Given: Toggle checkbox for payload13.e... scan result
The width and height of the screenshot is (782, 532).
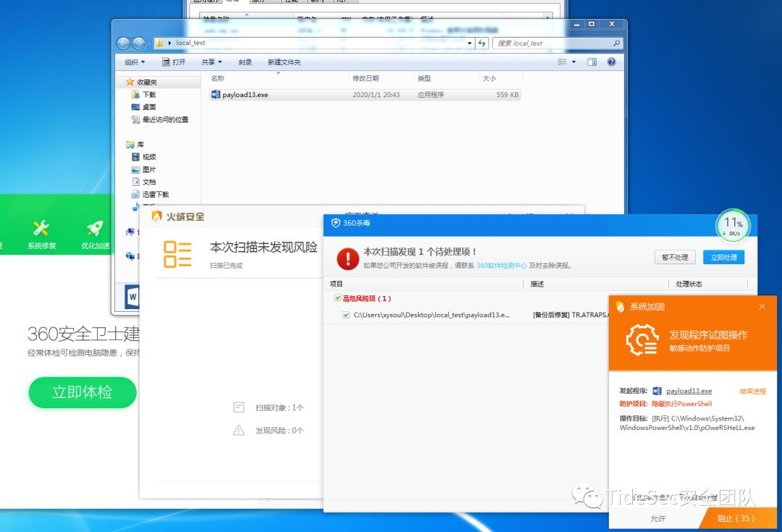Looking at the screenshot, I should pos(346,315).
